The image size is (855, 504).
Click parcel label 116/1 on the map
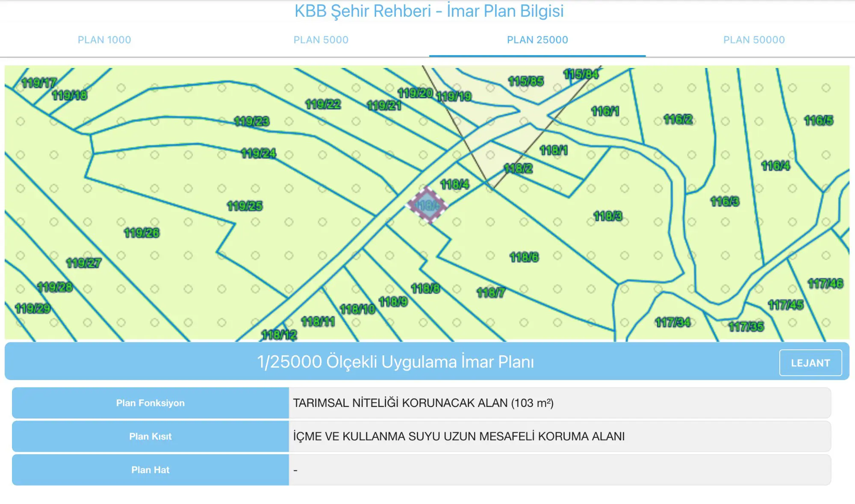tap(605, 111)
